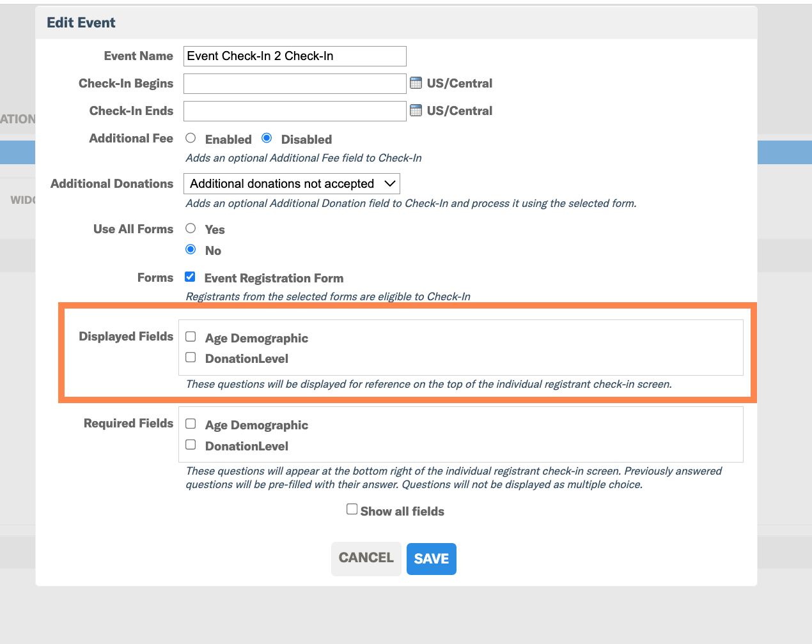Choose Yes for Use All Forms

tap(191, 228)
